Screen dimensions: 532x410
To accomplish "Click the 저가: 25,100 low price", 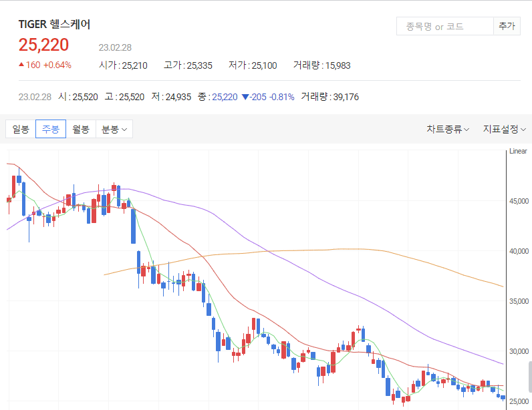I will pos(253,65).
